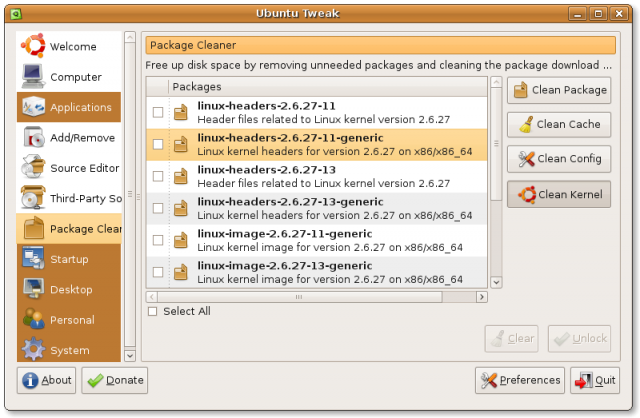Select the linux-image-2.6.27-13-generic checkbox
Viewport: 640px width, 418px height.
158,272
